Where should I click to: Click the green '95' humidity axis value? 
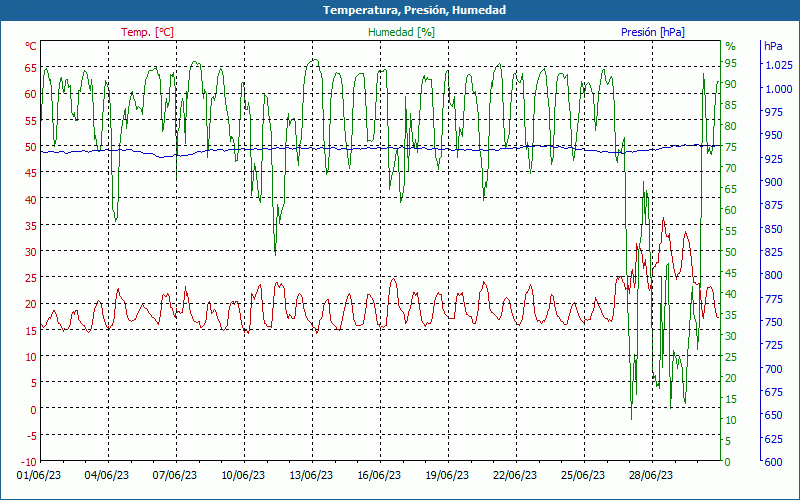point(731,63)
